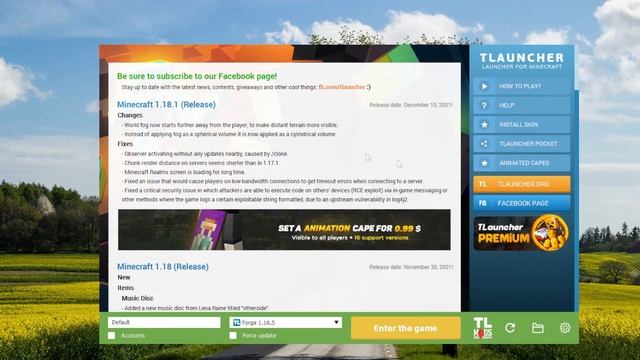Open the settings gear icon
This screenshot has width=640, height=360.
coord(565,328)
